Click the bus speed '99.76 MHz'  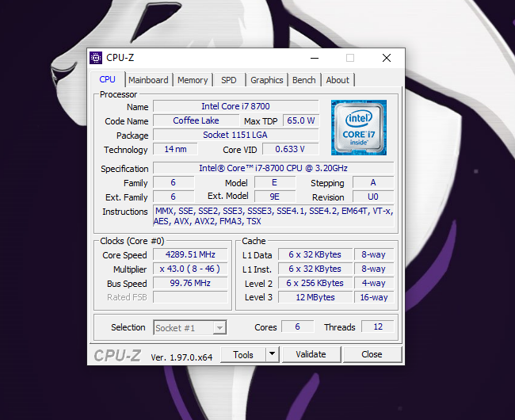(190, 283)
